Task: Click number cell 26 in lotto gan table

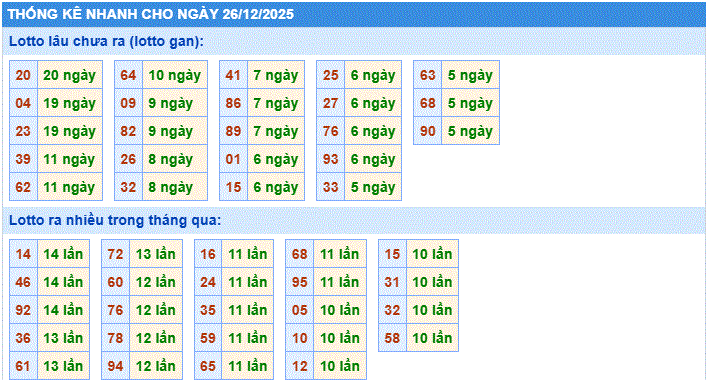Action: [x=128, y=159]
